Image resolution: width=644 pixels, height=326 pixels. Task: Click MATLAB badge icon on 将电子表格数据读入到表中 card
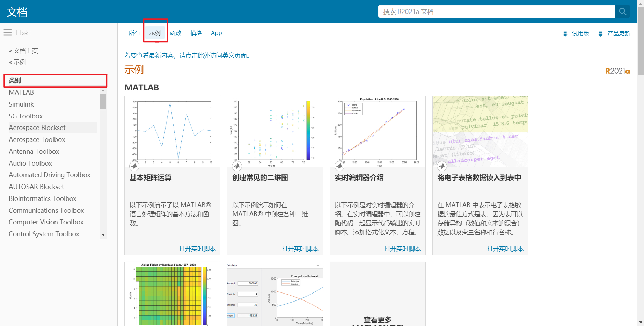(442, 166)
